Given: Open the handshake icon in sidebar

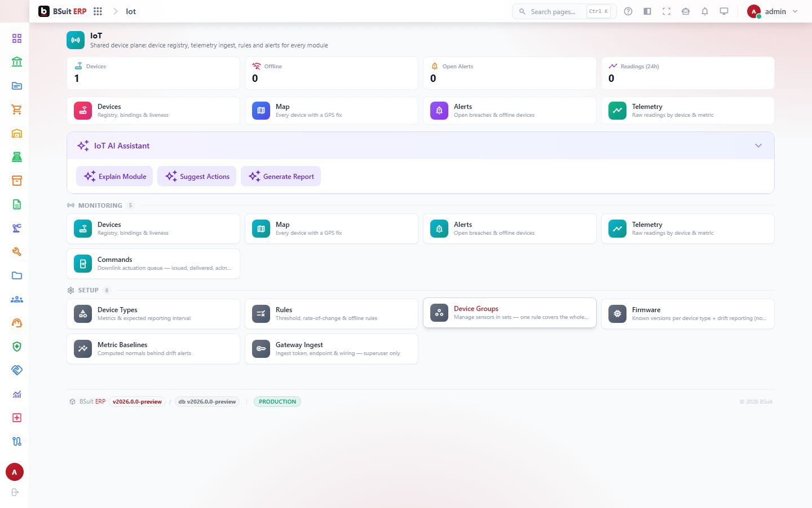Looking at the screenshot, I should click(17, 370).
